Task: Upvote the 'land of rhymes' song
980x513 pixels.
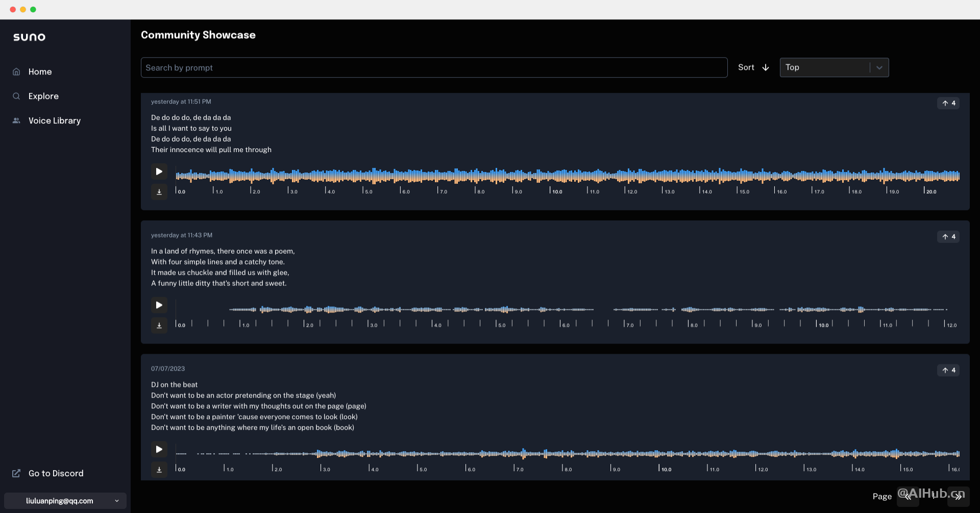Action: (x=948, y=237)
